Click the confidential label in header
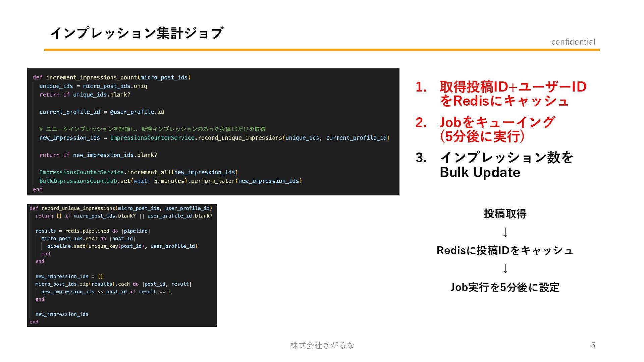Image resolution: width=644 pixels, height=362 pixels. pyautogui.click(x=573, y=42)
